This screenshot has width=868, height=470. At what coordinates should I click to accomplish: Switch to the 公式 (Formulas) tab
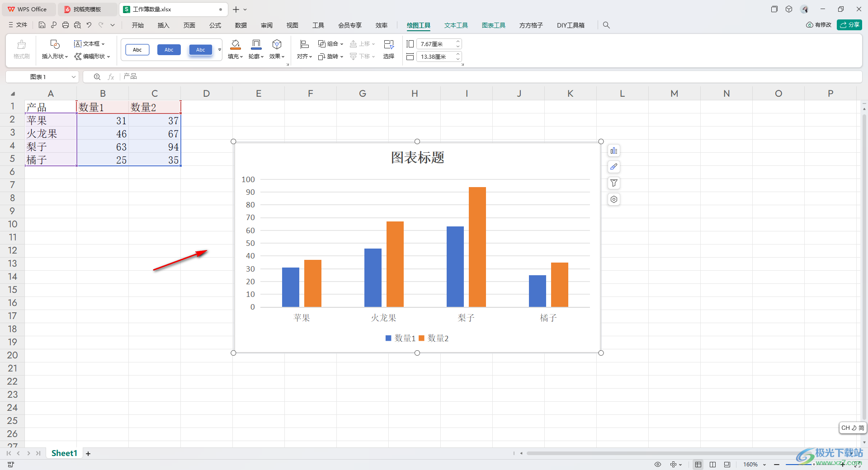pos(215,25)
